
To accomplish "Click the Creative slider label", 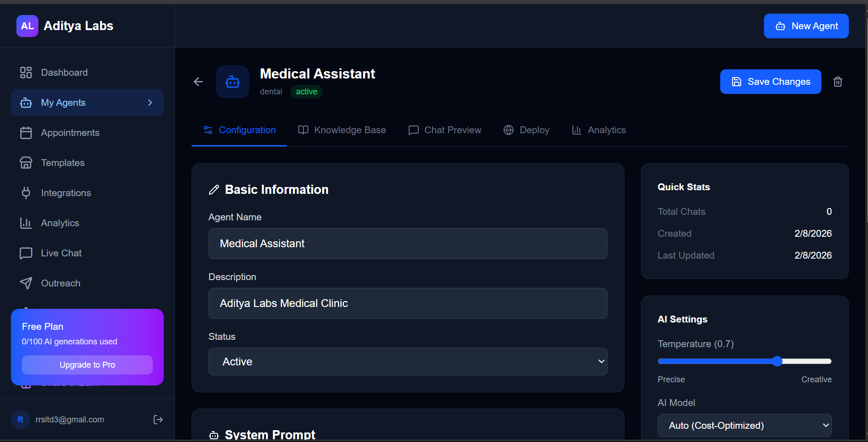I will (x=816, y=380).
